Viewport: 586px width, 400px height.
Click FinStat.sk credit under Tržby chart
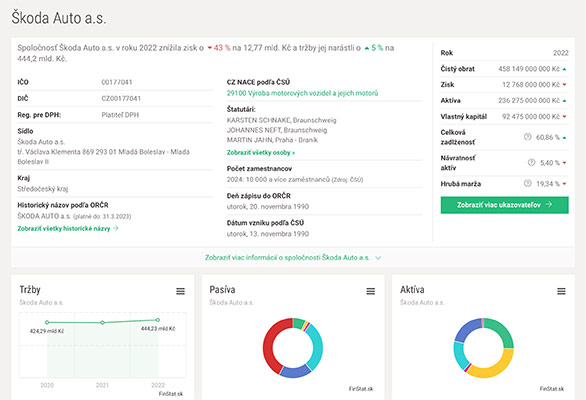pos(171,394)
